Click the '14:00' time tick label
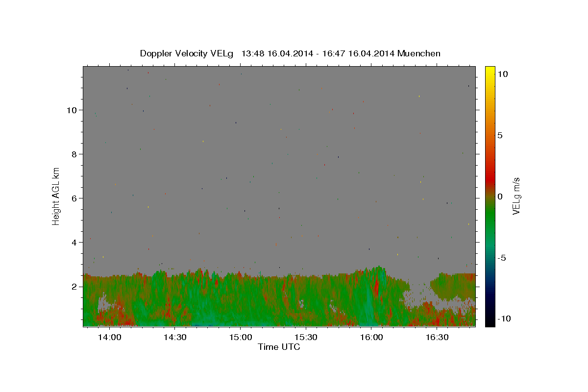588x392 pixels. click(109, 337)
